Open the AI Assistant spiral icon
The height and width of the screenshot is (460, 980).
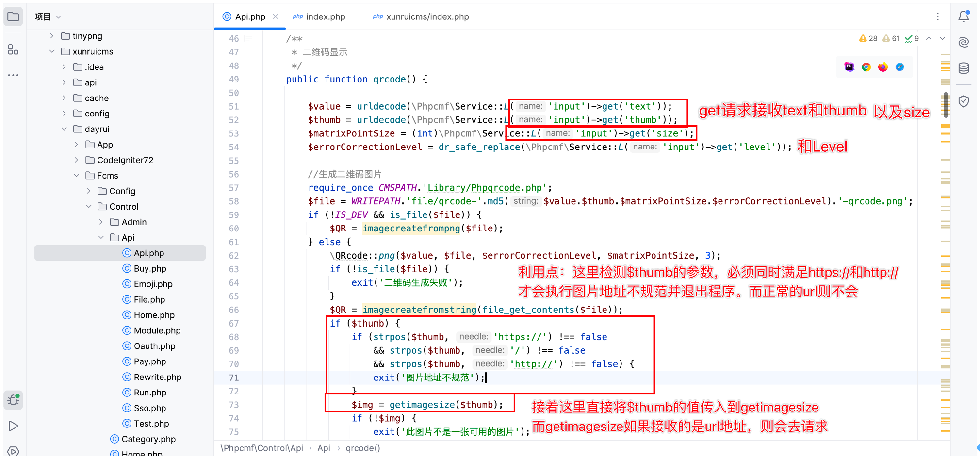point(964,42)
